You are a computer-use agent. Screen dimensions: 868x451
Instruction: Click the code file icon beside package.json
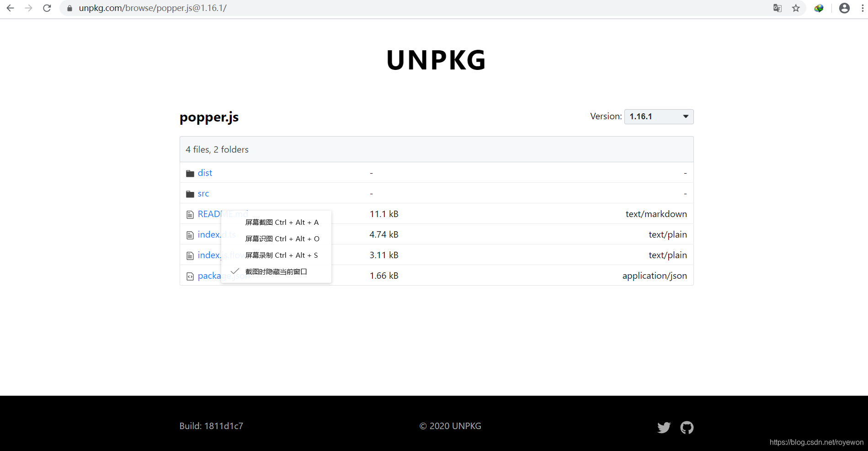(x=190, y=276)
